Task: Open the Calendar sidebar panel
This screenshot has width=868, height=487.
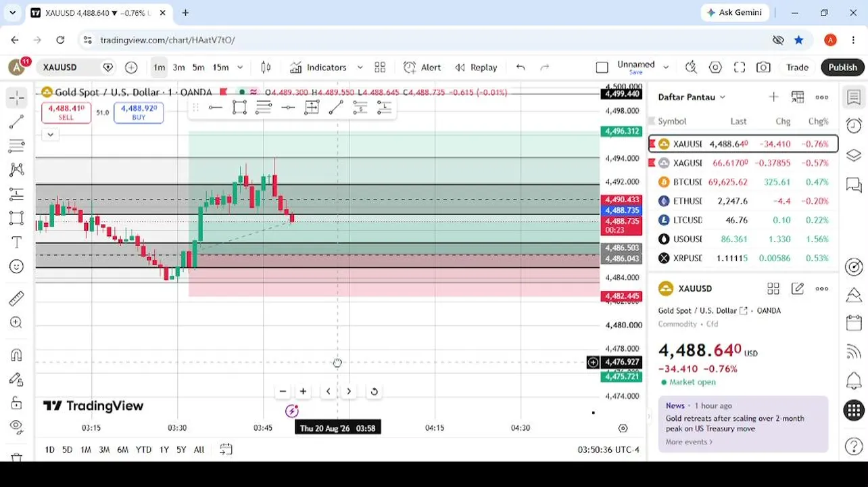Action: click(854, 323)
